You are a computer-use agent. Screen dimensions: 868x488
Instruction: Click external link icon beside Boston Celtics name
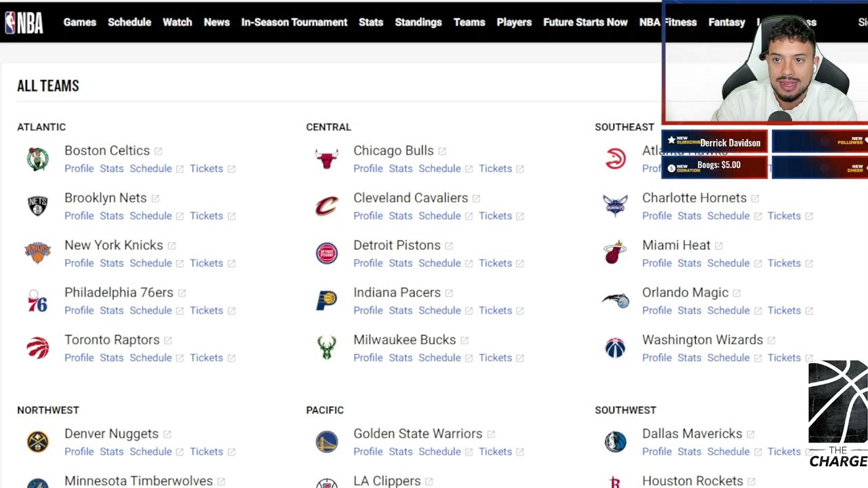click(158, 151)
